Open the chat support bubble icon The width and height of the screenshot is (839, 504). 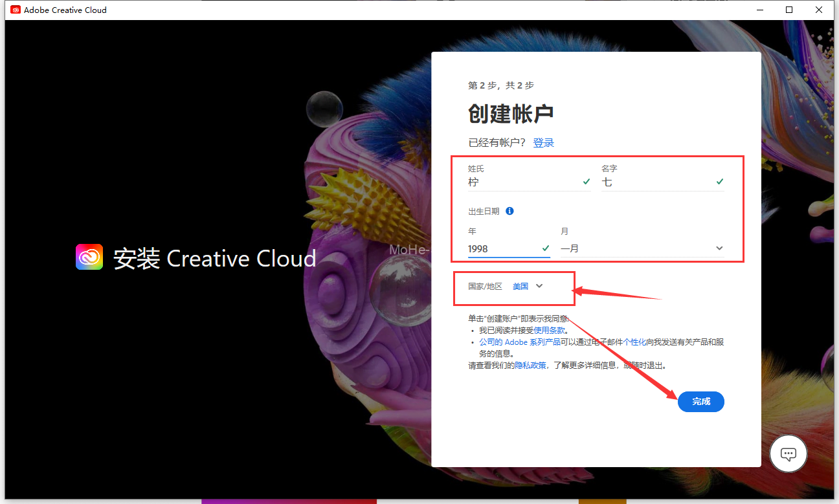pos(788,454)
